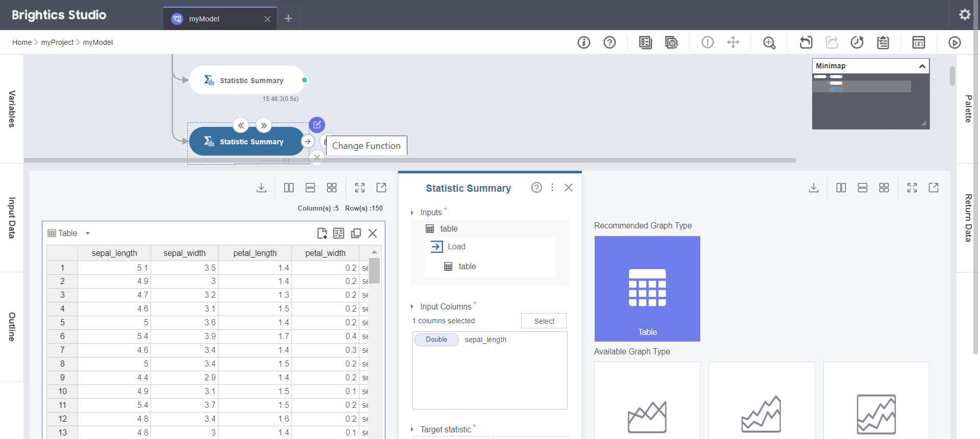Image resolution: width=980 pixels, height=439 pixels.
Task: Open the help question-mark icon in toolbar
Action: click(x=609, y=42)
